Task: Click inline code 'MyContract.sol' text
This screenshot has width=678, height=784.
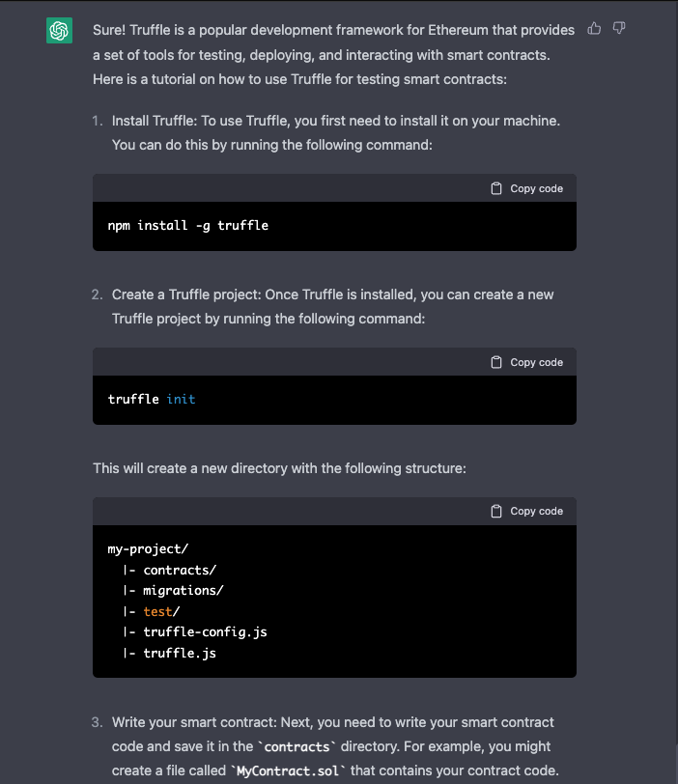Action: pos(288,771)
